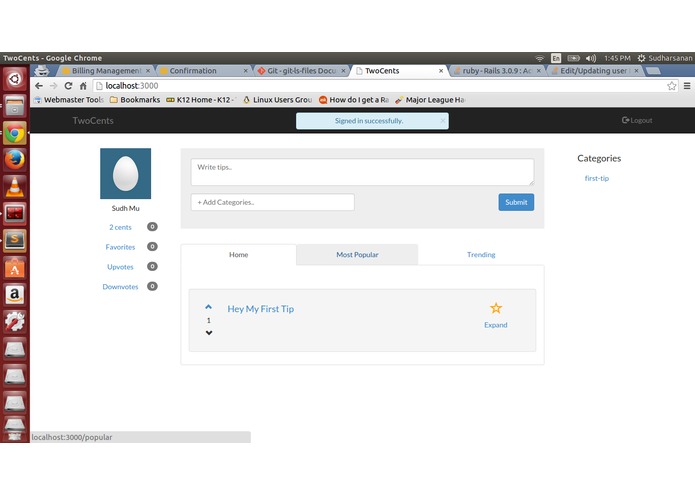Image resolution: width=695 pixels, height=494 pixels.
Task: Close the Billing Management tab
Action: pyautogui.click(x=148, y=71)
